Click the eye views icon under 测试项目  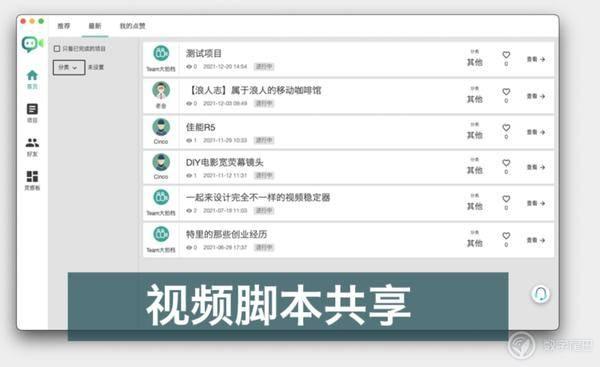[x=189, y=67]
